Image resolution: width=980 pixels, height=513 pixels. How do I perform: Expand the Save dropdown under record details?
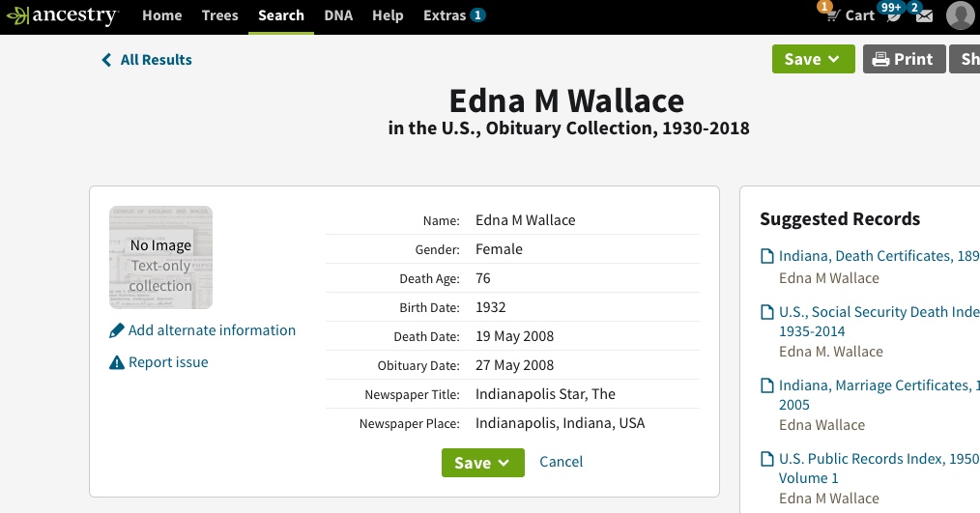[482, 463]
